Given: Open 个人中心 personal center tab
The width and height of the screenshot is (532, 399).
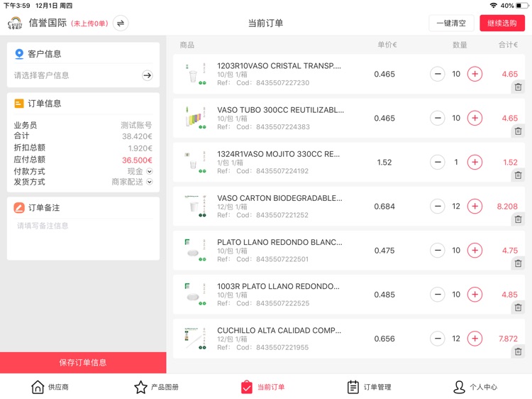Looking at the screenshot, I should (x=475, y=387).
